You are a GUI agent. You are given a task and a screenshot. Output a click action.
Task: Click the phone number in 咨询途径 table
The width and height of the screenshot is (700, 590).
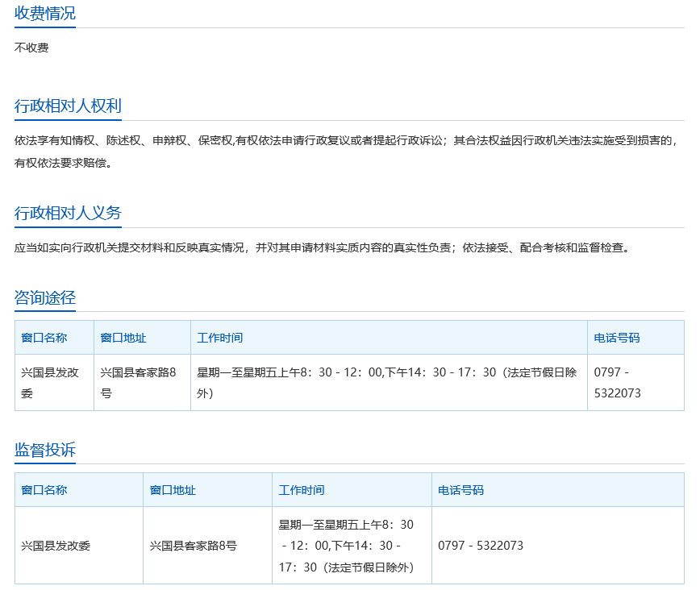coord(617,383)
